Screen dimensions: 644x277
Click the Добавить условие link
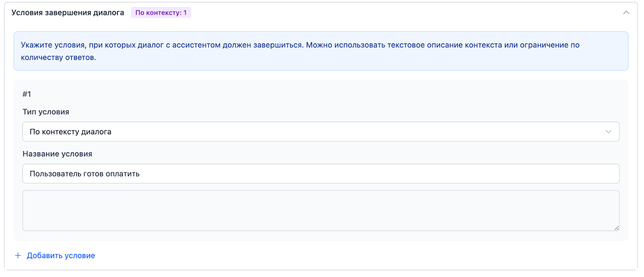(61, 256)
